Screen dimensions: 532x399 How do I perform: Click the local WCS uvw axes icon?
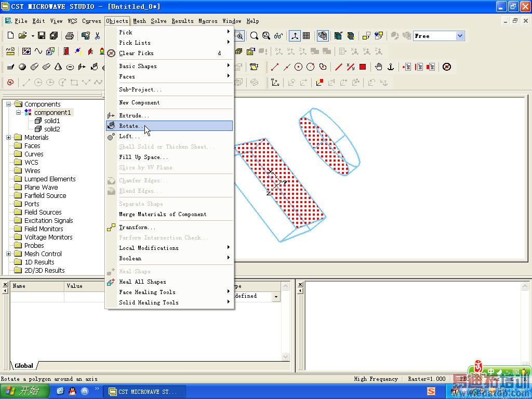pyautogui.click(x=275, y=83)
